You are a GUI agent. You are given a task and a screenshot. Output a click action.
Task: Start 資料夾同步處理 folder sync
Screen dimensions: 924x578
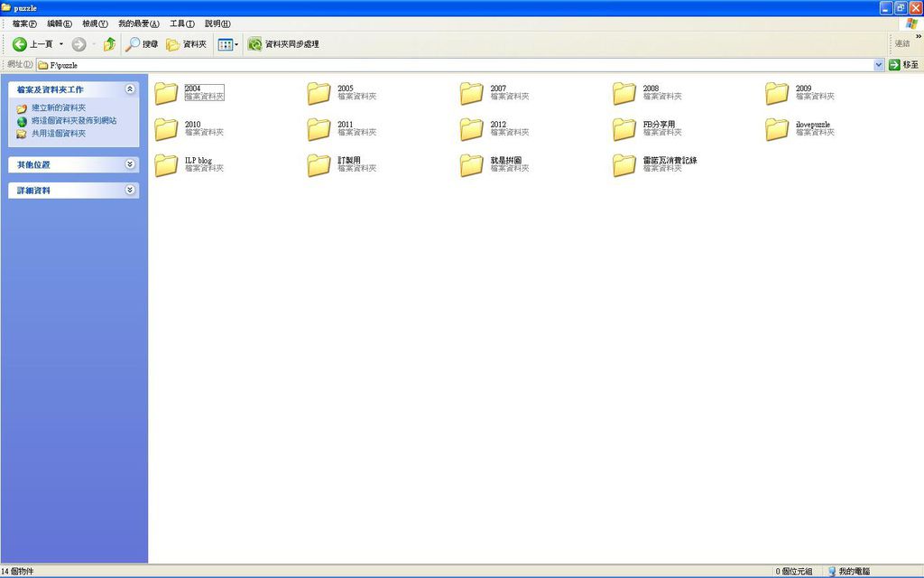point(283,44)
